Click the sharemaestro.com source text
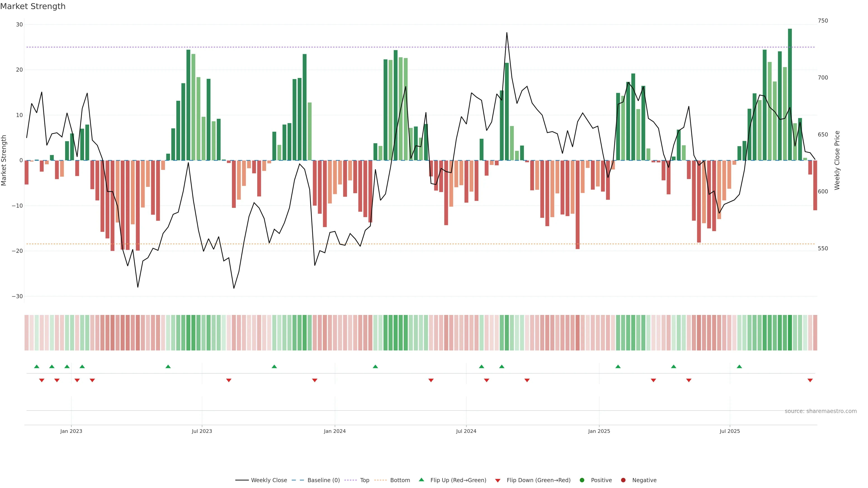Screen dimensions: 868x488 coord(821,411)
